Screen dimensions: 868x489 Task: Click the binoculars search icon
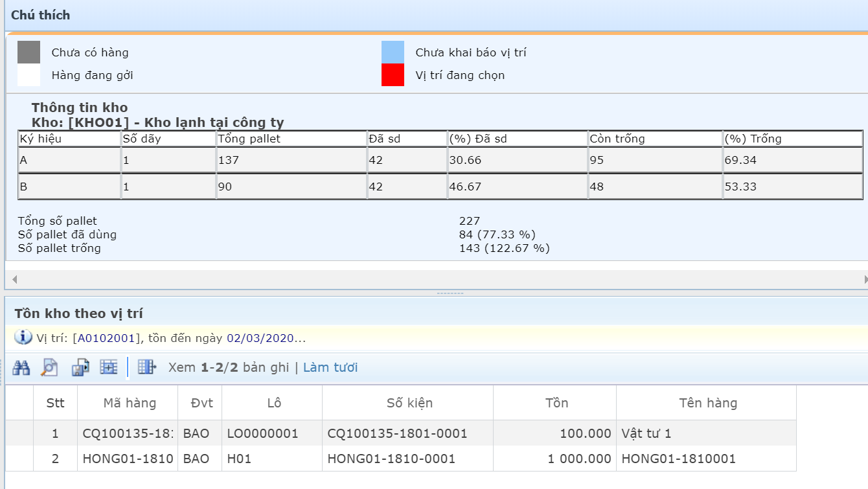[22, 367]
